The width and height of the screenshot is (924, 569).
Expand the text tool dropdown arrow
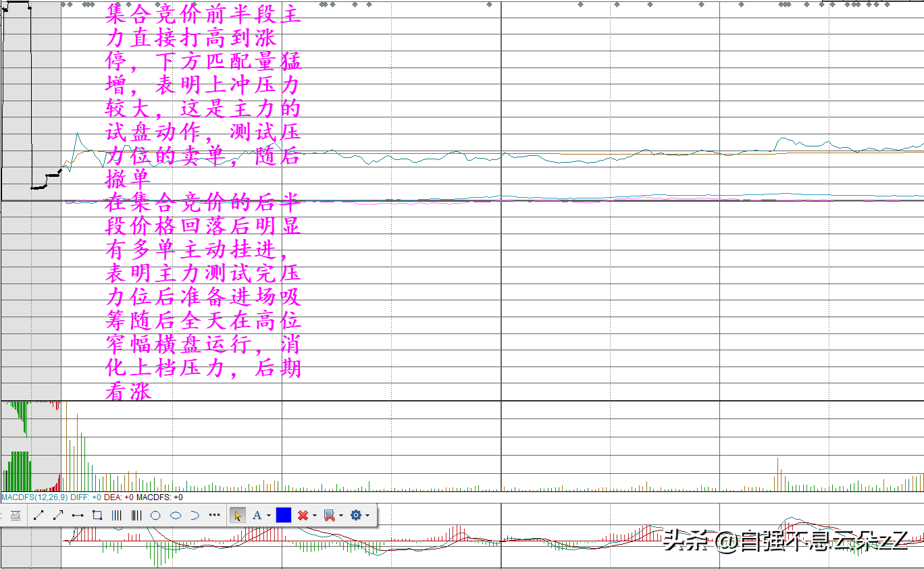tap(268, 516)
